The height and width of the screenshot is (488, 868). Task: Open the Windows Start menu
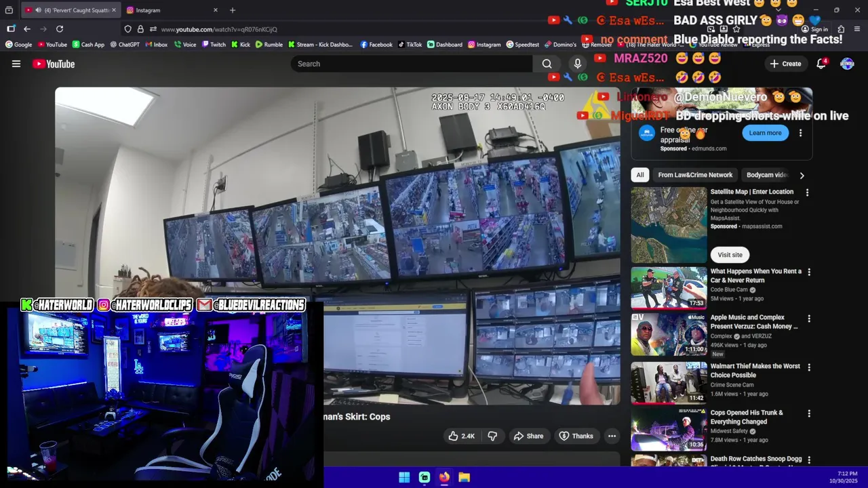pyautogui.click(x=404, y=477)
